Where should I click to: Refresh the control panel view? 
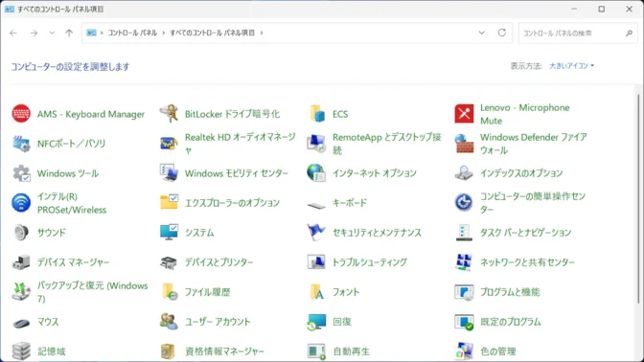tap(502, 33)
